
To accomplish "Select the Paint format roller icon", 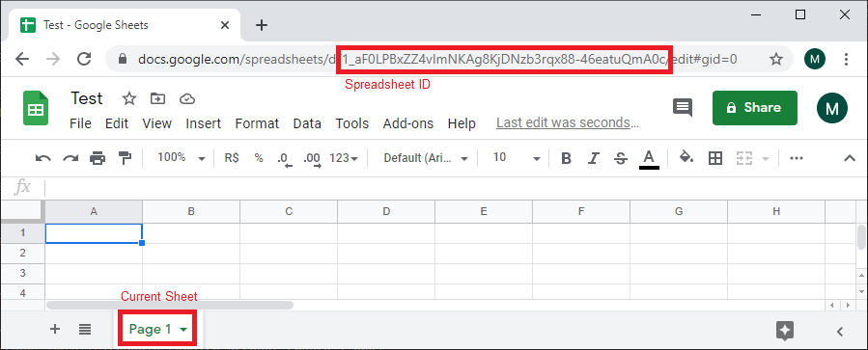I will coord(126,158).
